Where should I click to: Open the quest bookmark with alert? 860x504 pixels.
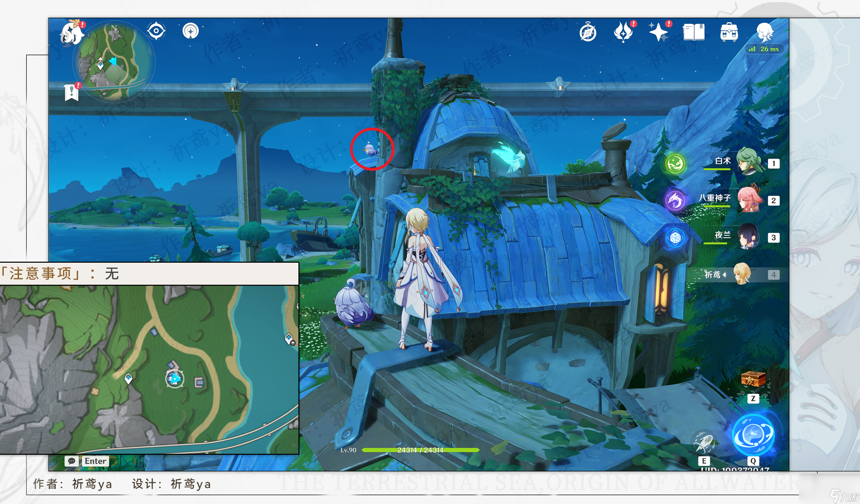(x=72, y=92)
